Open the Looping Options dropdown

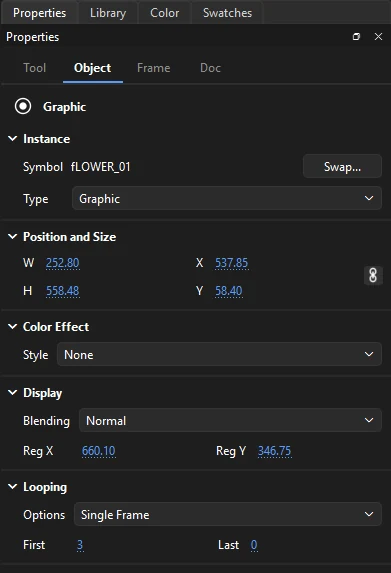(x=228, y=514)
